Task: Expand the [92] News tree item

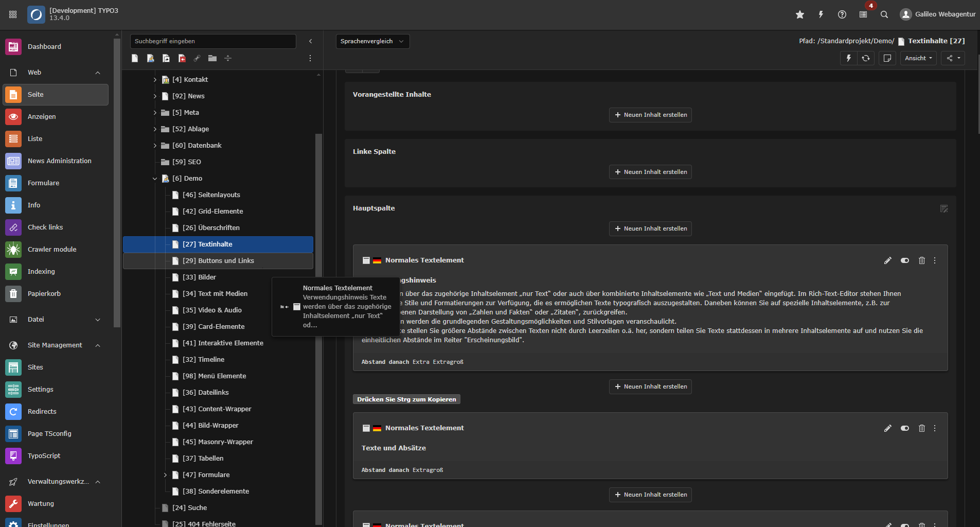Action: [x=154, y=96]
